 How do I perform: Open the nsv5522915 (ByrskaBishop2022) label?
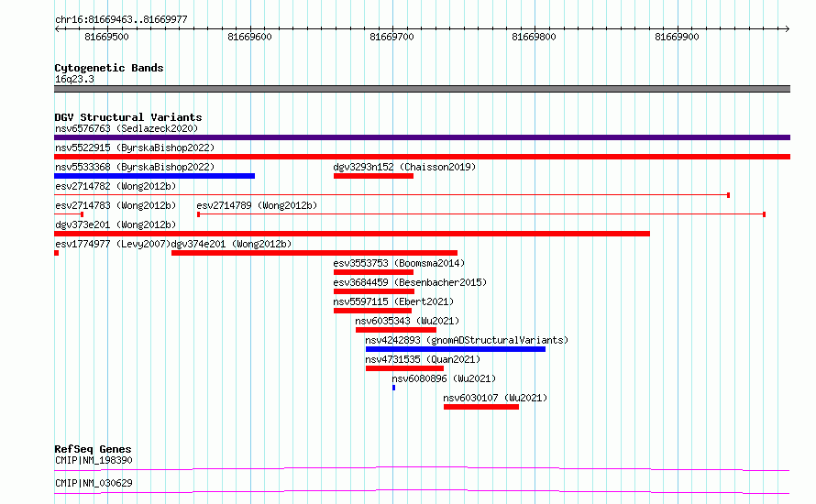tap(135, 148)
